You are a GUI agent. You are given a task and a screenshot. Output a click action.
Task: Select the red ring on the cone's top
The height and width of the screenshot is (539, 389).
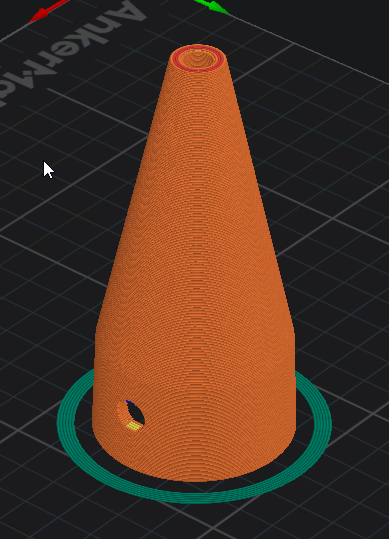click(198, 58)
